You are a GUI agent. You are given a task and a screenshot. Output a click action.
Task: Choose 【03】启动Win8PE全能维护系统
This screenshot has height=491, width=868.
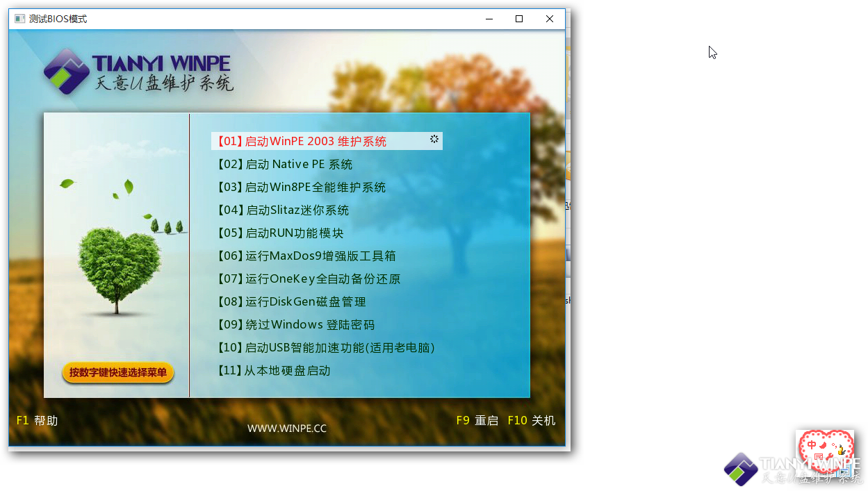(x=301, y=188)
